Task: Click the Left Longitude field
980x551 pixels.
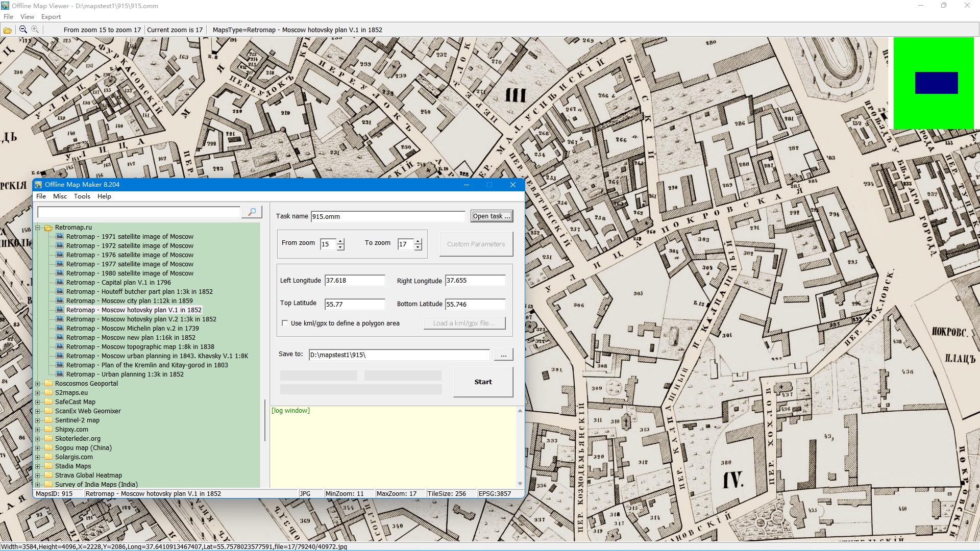Action: 355,281
